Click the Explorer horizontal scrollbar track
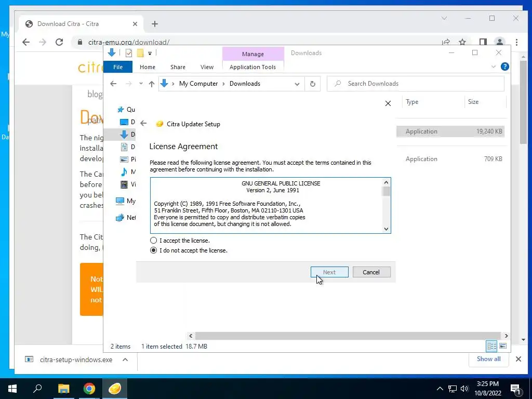 [x=348, y=336]
